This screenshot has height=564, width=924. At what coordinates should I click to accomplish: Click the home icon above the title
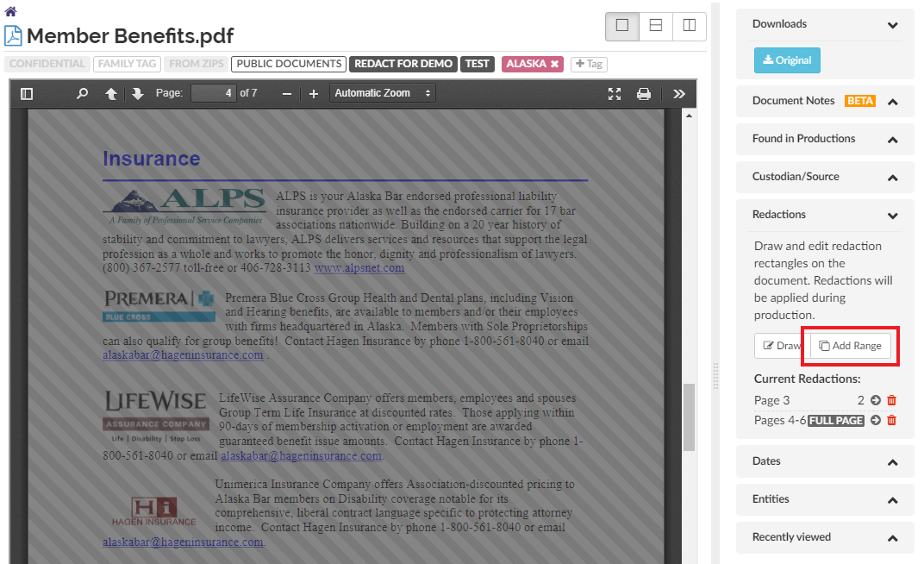10,11
